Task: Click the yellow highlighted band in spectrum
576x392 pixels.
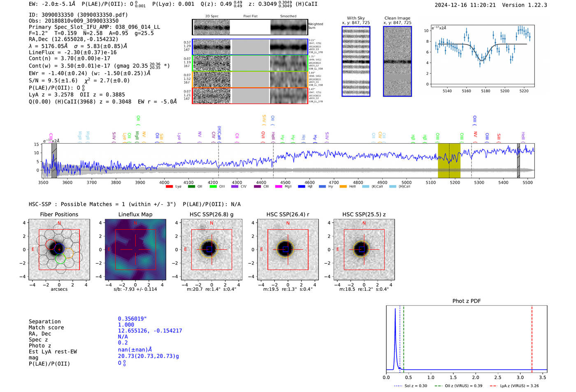Action: (x=449, y=160)
